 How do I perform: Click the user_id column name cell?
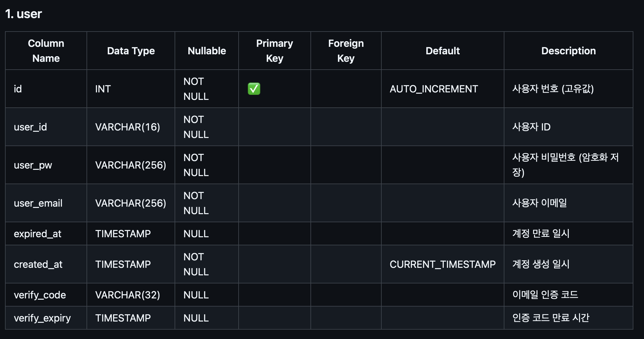coord(30,127)
